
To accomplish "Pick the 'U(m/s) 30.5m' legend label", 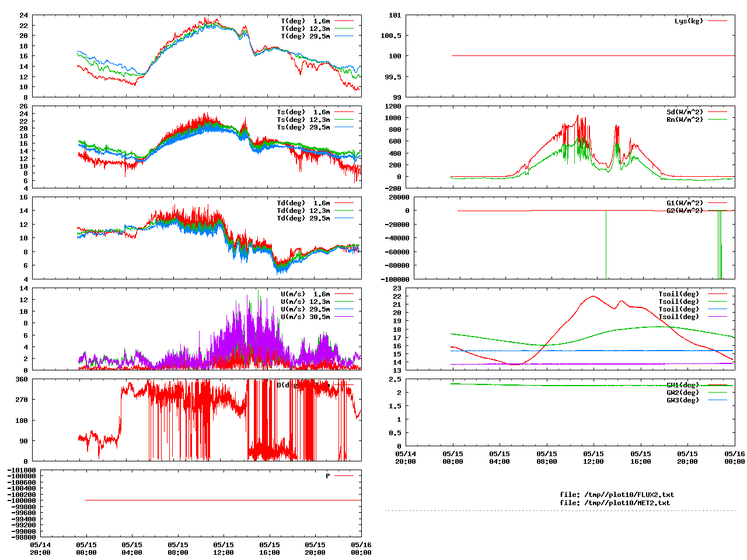I will tap(305, 317).
